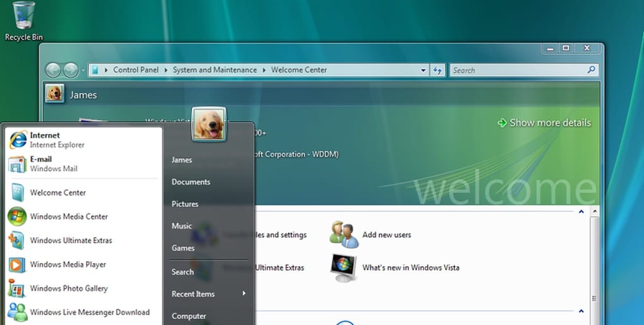Expand the arrow before Welcome Center breadcrumb
This screenshot has width=644, height=325.
(264, 70)
